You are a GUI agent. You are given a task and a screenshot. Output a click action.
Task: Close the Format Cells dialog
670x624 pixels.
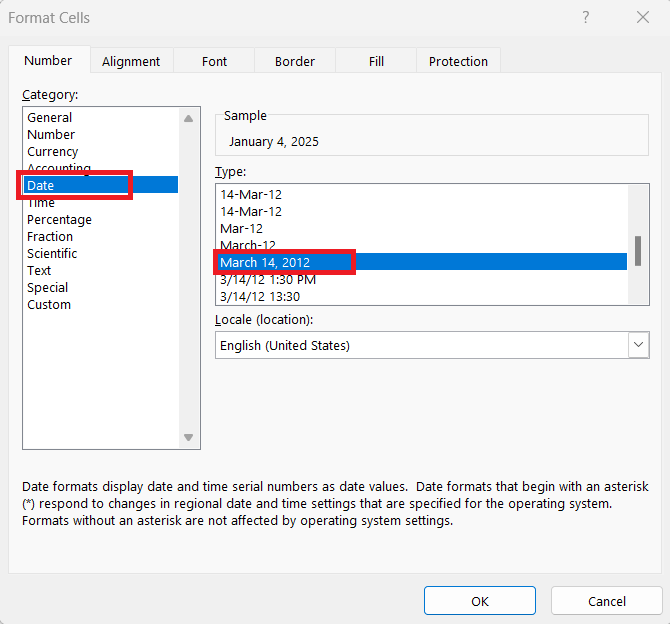pos(643,18)
